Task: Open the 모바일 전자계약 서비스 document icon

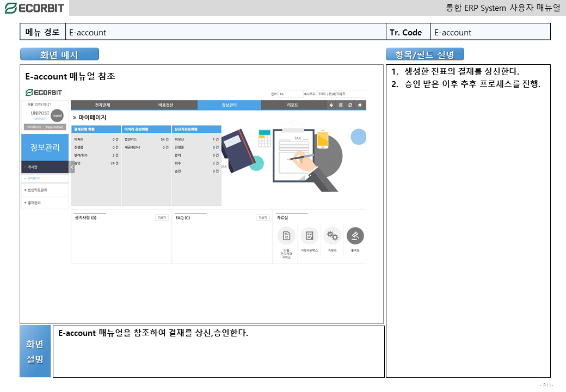Action: (286, 236)
